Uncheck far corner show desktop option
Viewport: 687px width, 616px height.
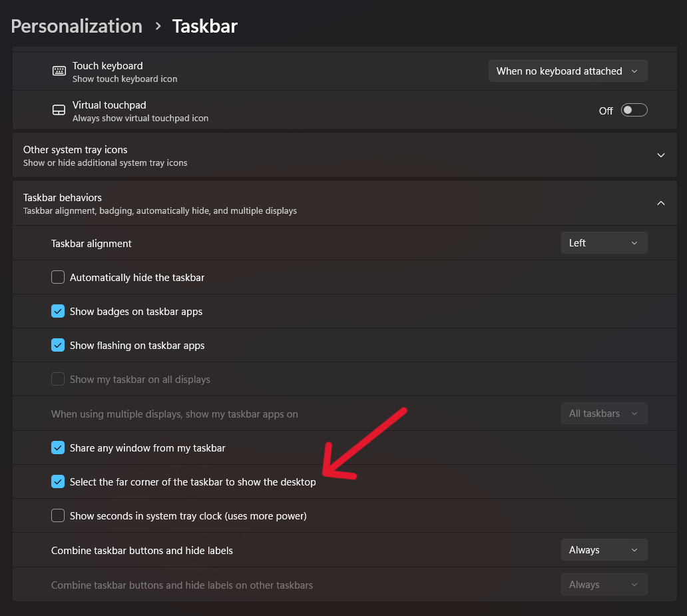tap(58, 481)
